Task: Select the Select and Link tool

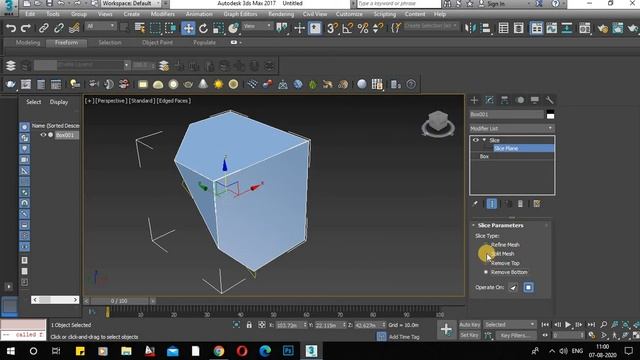Action: (x=43, y=28)
